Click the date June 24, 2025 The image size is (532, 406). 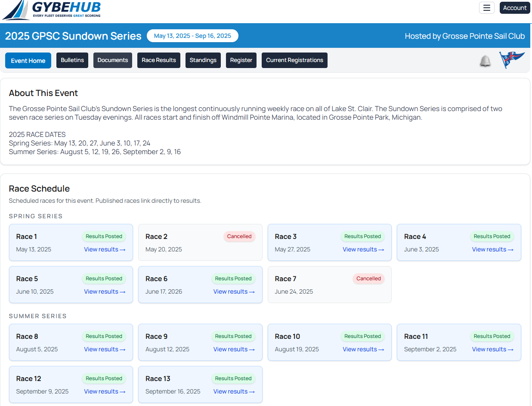coord(294,291)
